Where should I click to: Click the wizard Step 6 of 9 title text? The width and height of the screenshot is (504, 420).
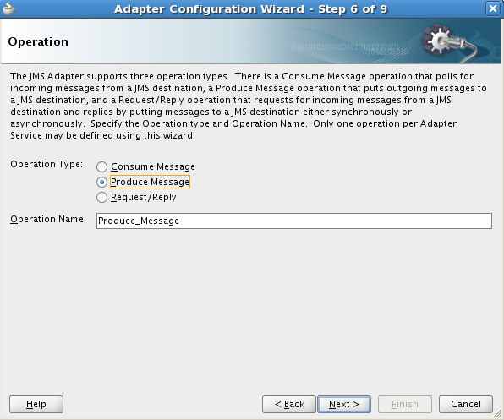250,9
